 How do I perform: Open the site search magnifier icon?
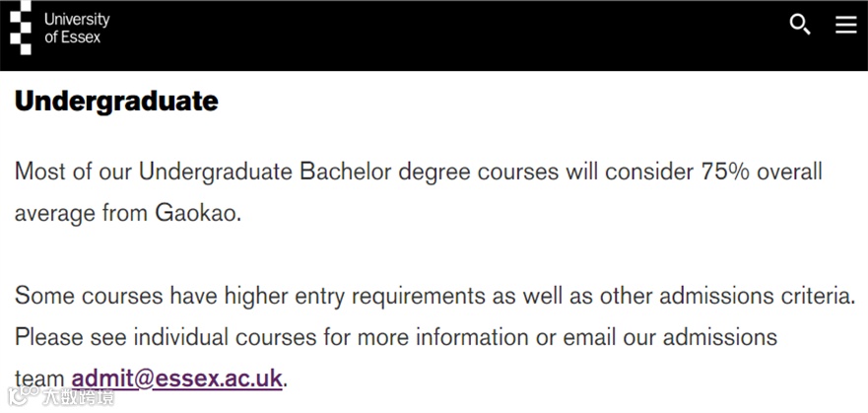pos(799,25)
